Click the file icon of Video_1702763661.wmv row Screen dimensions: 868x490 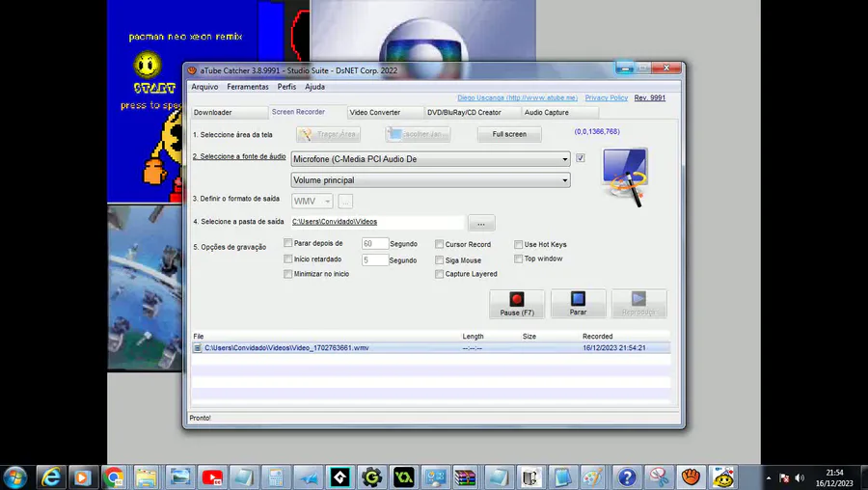click(x=197, y=347)
